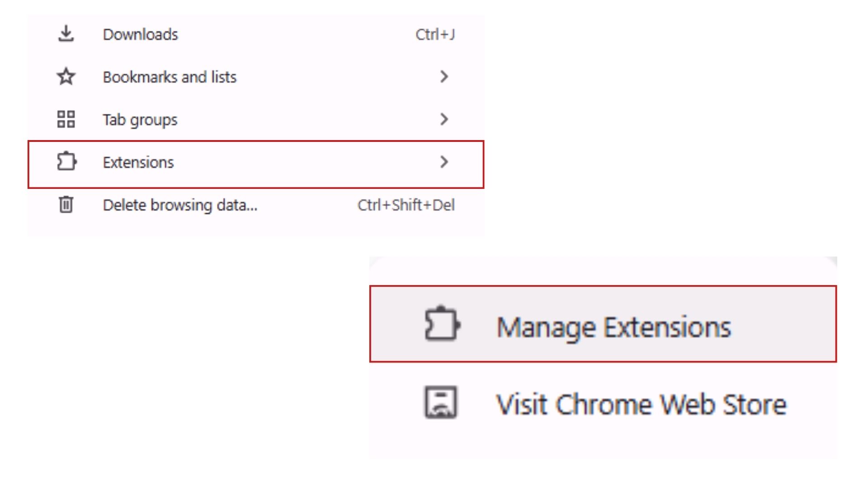
Task: Click the Chrome Web Store icon
Action: [x=440, y=404]
